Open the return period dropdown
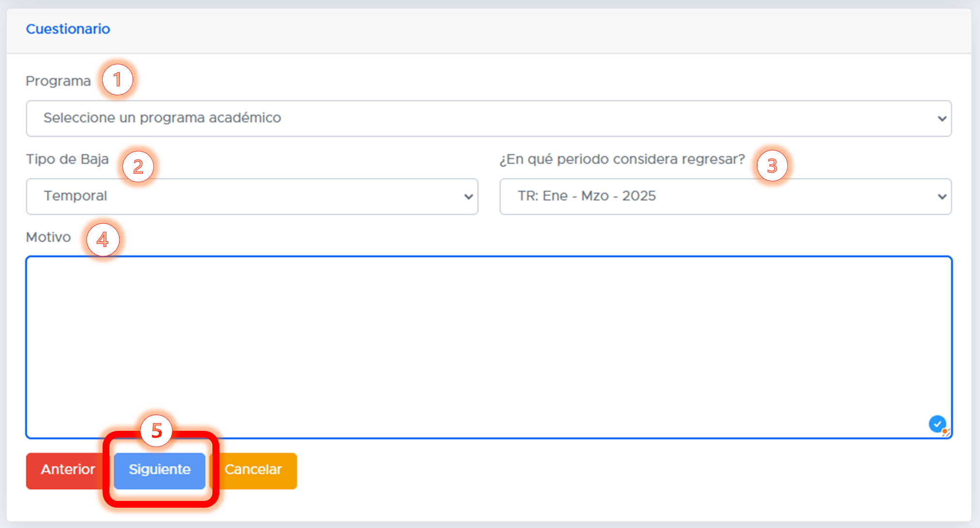The height and width of the screenshot is (528, 980). [x=725, y=196]
